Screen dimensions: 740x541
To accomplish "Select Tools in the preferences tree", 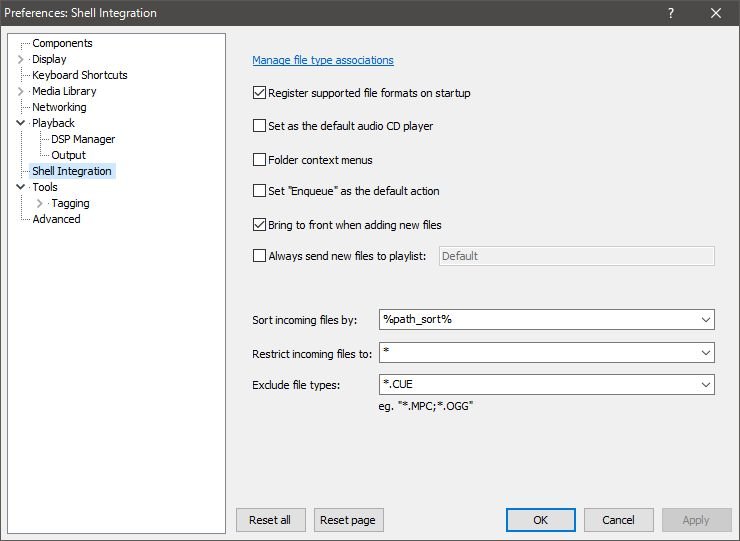I will (45, 187).
